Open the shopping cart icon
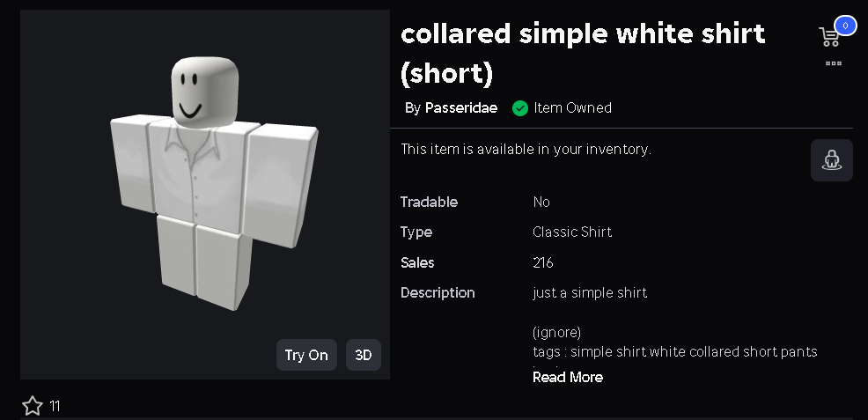Image resolution: width=868 pixels, height=420 pixels. point(828,37)
